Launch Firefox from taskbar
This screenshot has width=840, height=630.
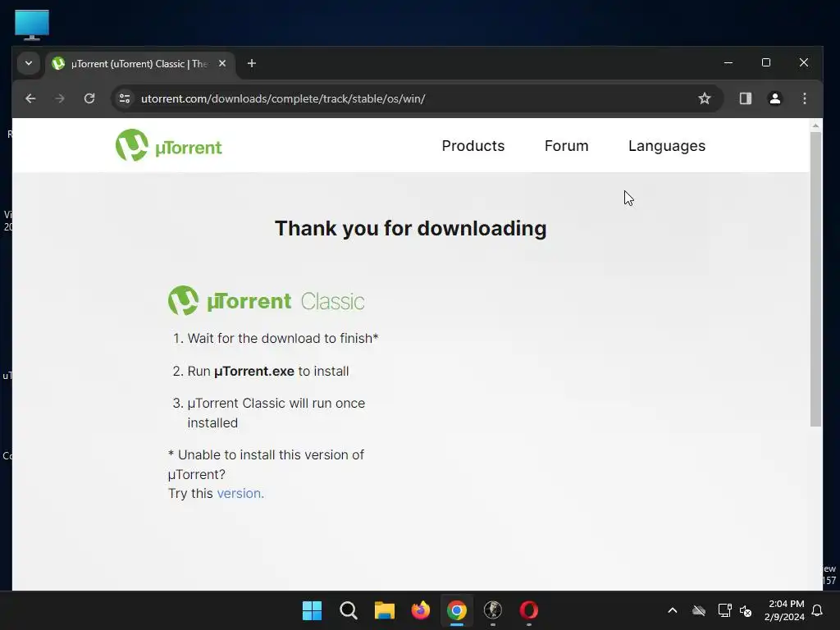(421, 610)
